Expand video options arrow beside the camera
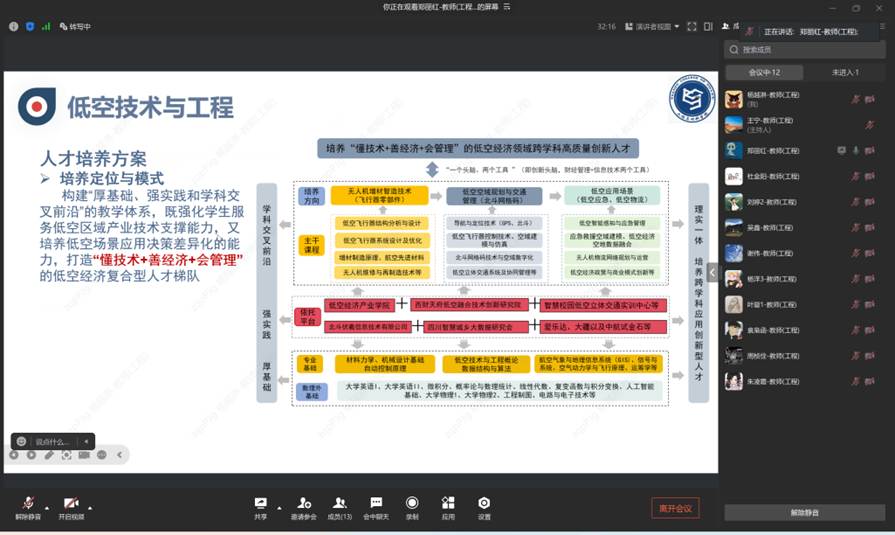 (89, 504)
